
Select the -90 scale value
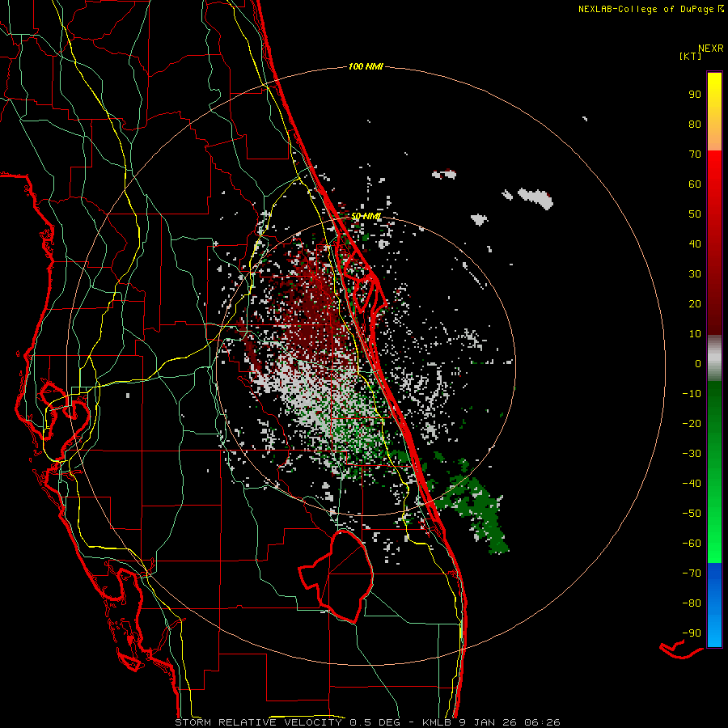coord(692,633)
